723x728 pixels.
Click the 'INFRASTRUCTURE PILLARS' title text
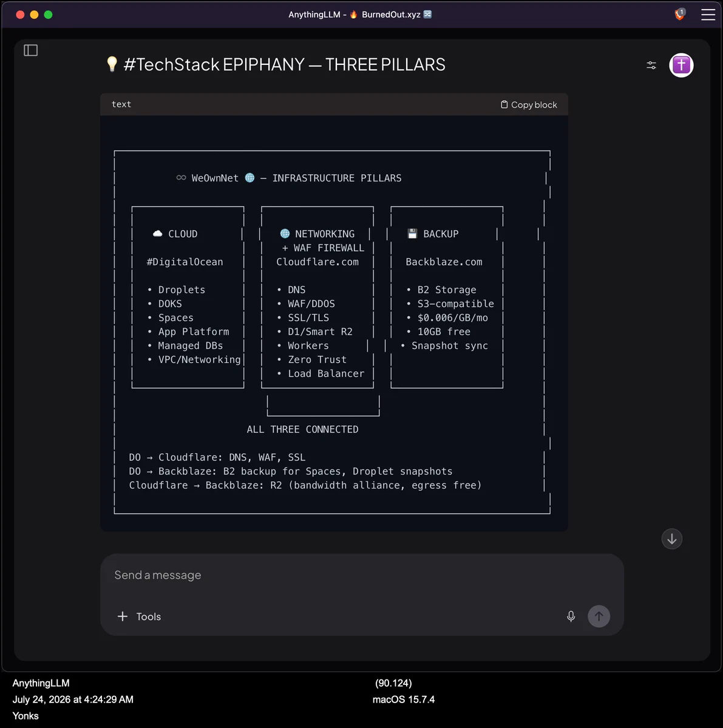[337, 178]
